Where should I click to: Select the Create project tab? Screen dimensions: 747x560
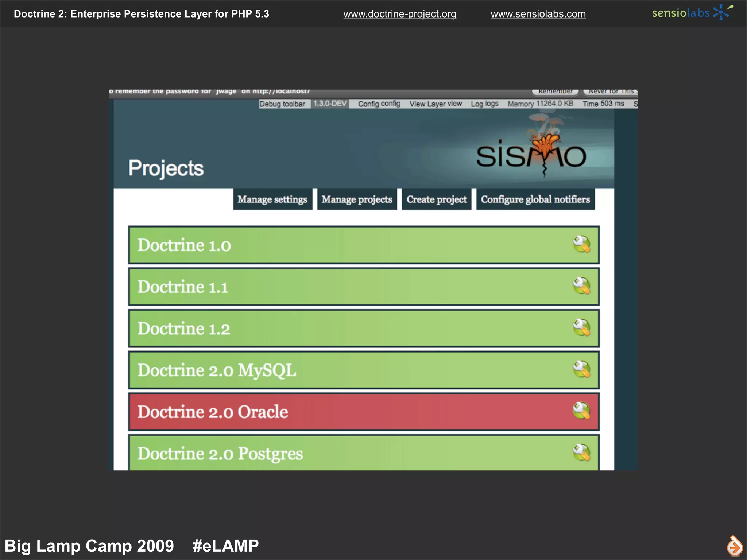coord(437,199)
